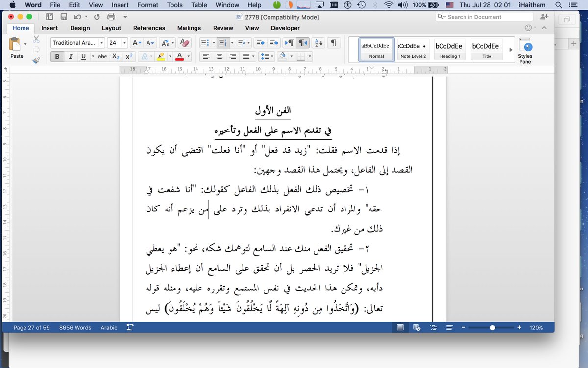This screenshot has height=368, width=588.
Task: Select the Sort A-Z icon
Action: [318, 43]
